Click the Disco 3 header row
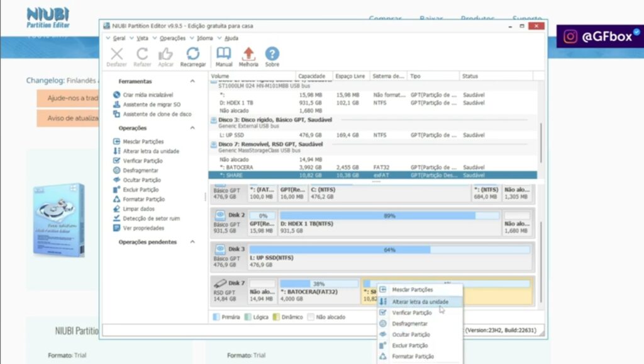644x364 pixels. tap(372, 123)
